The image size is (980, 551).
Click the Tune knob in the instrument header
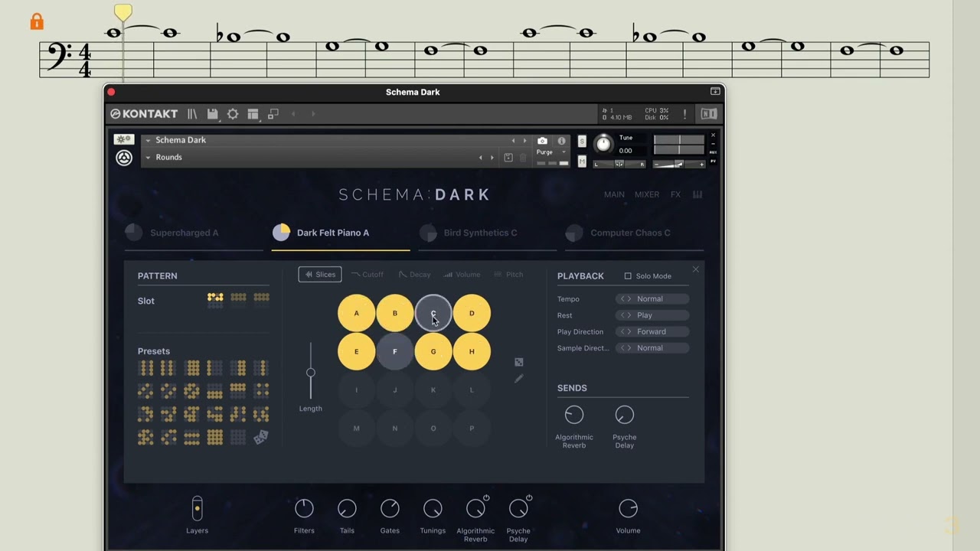tap(604, 144)
